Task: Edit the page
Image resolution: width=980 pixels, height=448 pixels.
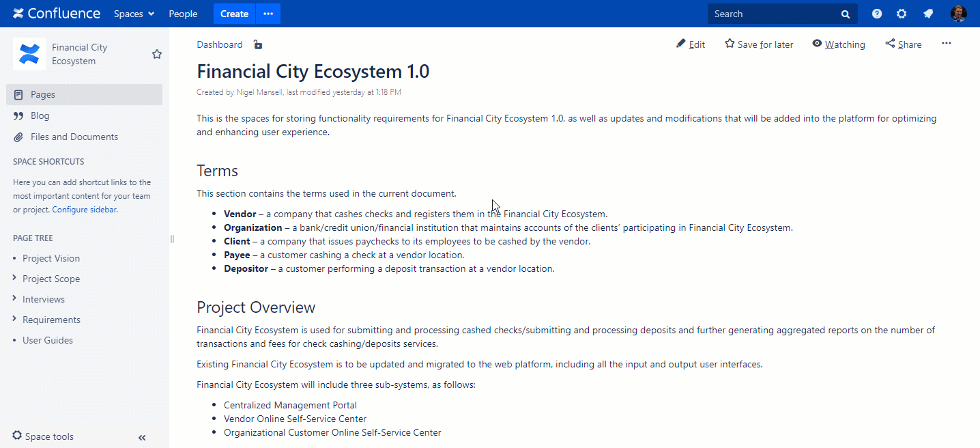Action: tap(691, 44)
